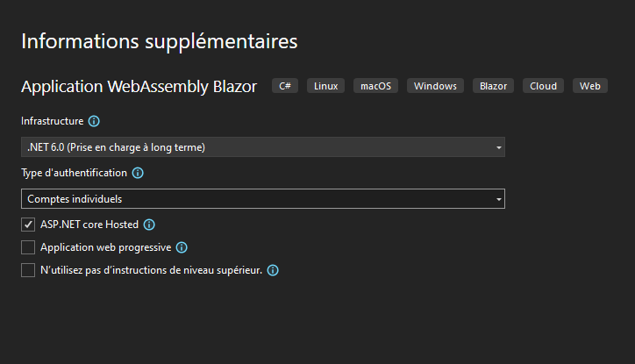Open the .NET 6.0 Infrastructure dropdown
Screen dimensions: 635x364
pos(263,147)
